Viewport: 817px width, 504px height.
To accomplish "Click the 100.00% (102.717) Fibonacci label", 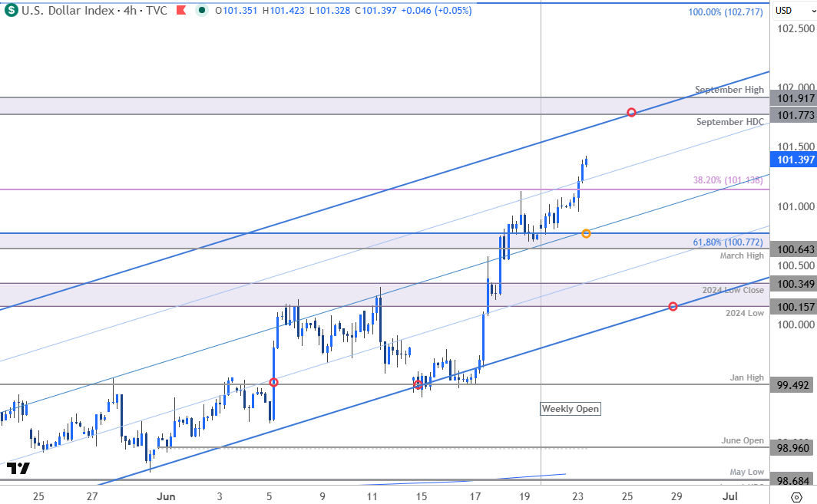I will [x=726, y=12].
